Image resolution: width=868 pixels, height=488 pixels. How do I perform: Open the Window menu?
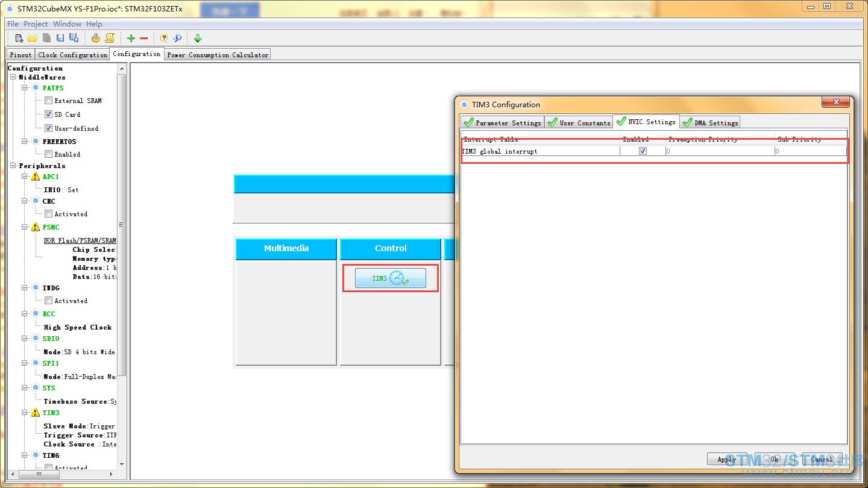click(x=67, y=24)
